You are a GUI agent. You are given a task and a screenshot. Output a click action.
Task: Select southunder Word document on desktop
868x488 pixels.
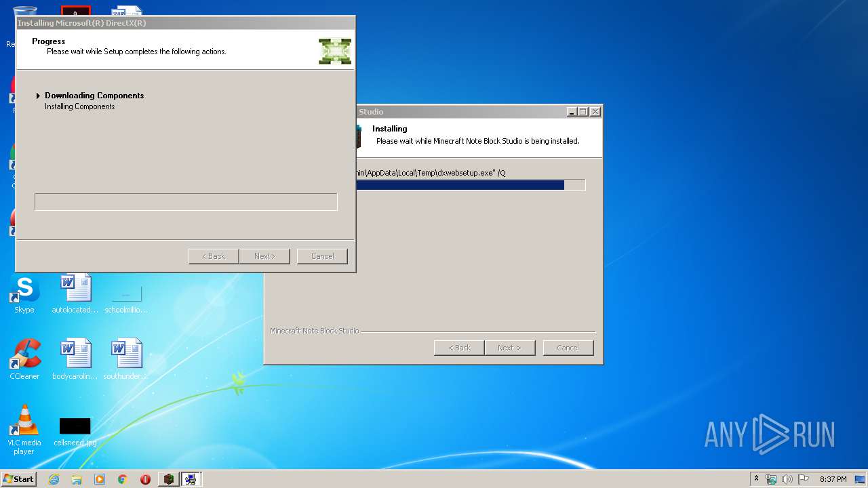point(126,360)
